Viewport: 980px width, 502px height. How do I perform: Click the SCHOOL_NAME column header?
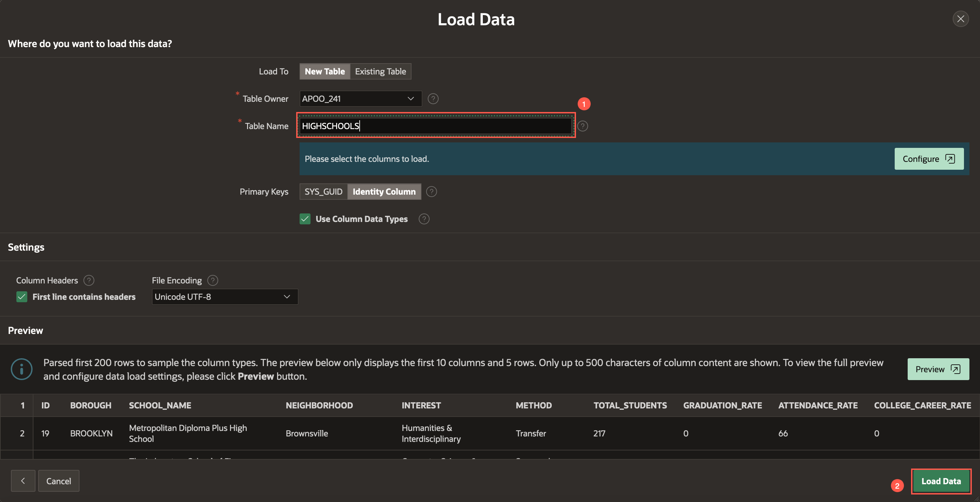click(160, 405)
